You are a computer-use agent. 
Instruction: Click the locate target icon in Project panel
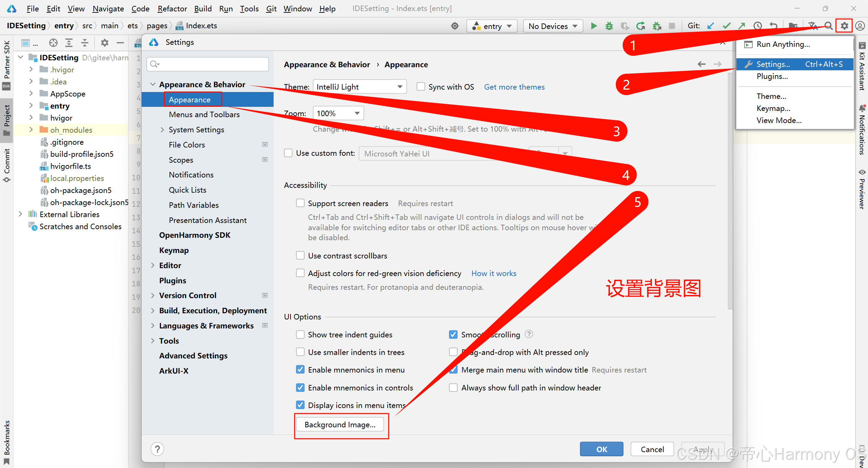click(53, 43)
